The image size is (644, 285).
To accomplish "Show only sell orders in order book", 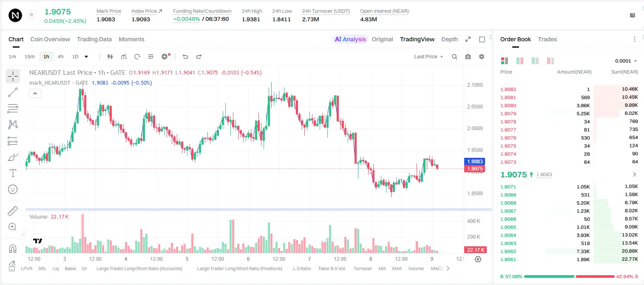I will (550, 61).
